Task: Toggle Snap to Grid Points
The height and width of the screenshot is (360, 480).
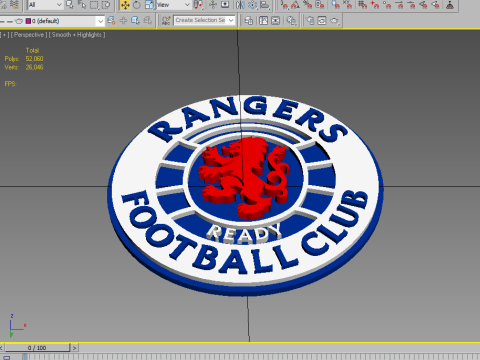Action: coord(363,5)
